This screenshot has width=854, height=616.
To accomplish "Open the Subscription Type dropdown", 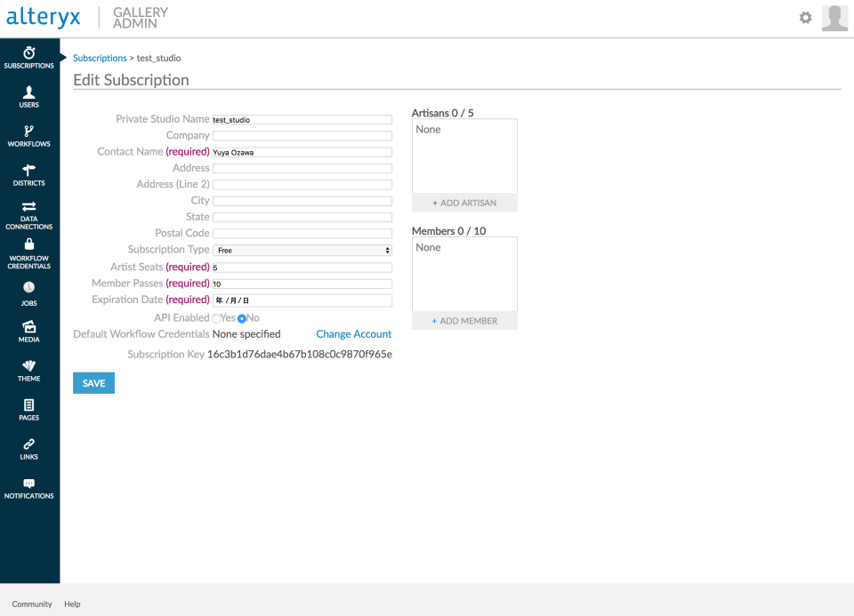I will (302, 250).
